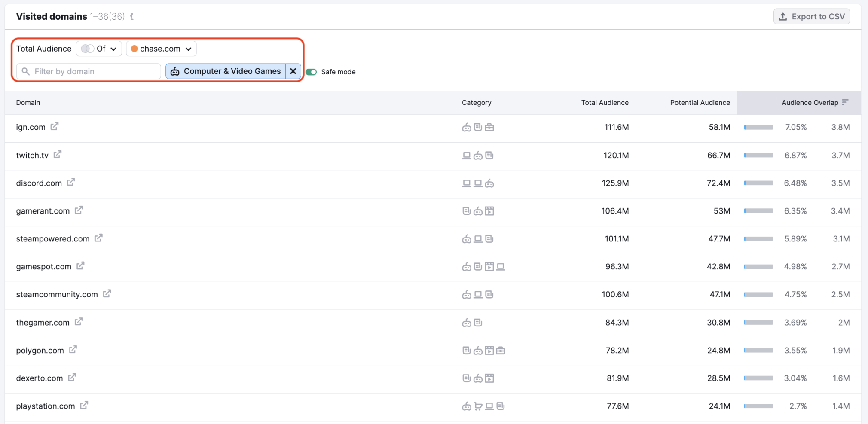Open thegamer.com external link icon

pos(79,321)
